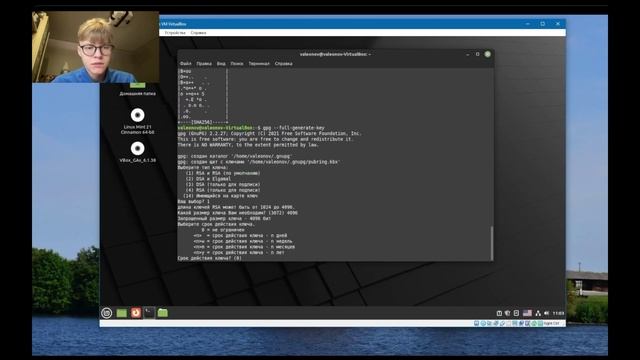The height and width of the screenshot is (360, 640).
Task: Click option '(3) DSA (только для подписи)'
Action: coord(223,184)
